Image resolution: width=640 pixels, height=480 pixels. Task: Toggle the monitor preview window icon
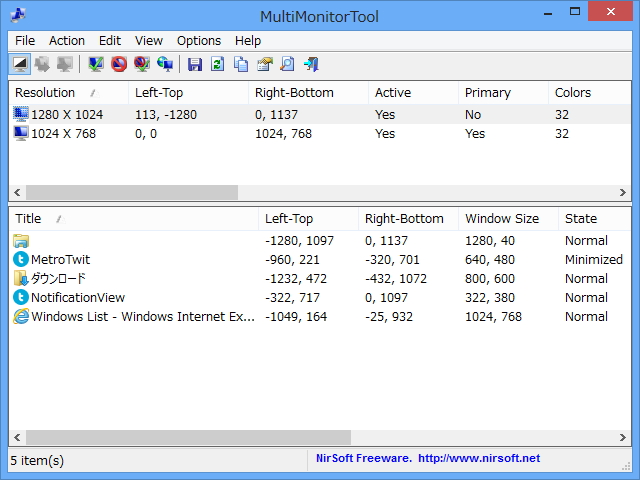point(20,64)
